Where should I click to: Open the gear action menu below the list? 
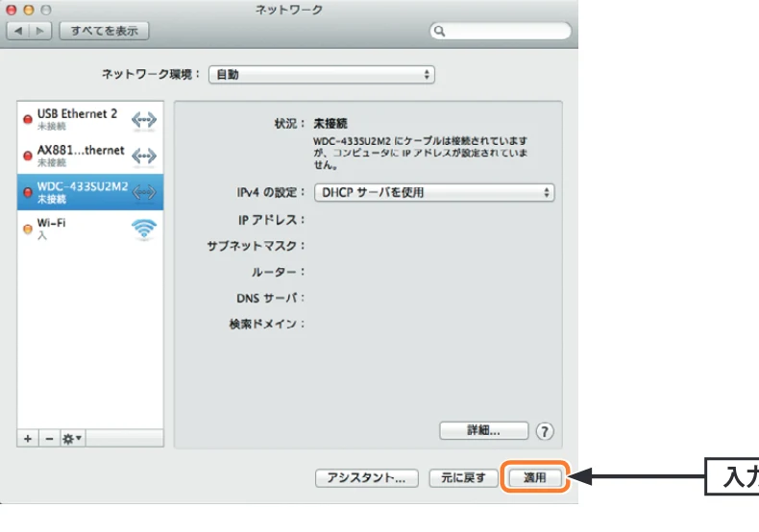tap(72, 438)
